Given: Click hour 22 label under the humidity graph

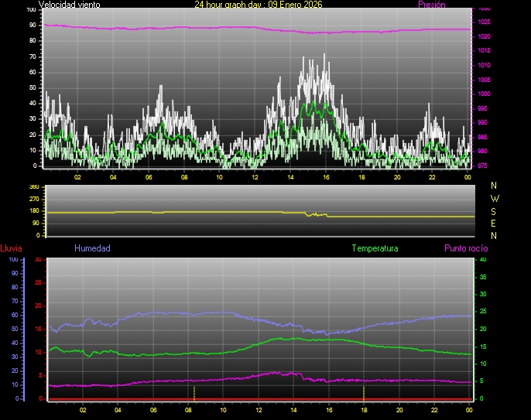Looking at the screenshot, I should tap(435, 410).
